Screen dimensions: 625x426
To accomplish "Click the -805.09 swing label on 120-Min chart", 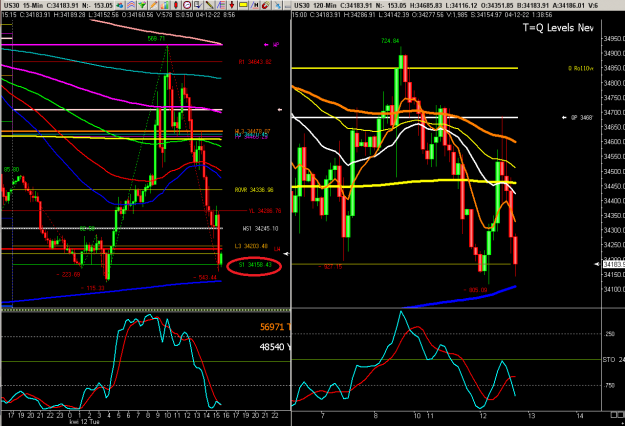I will click(476, 290).
